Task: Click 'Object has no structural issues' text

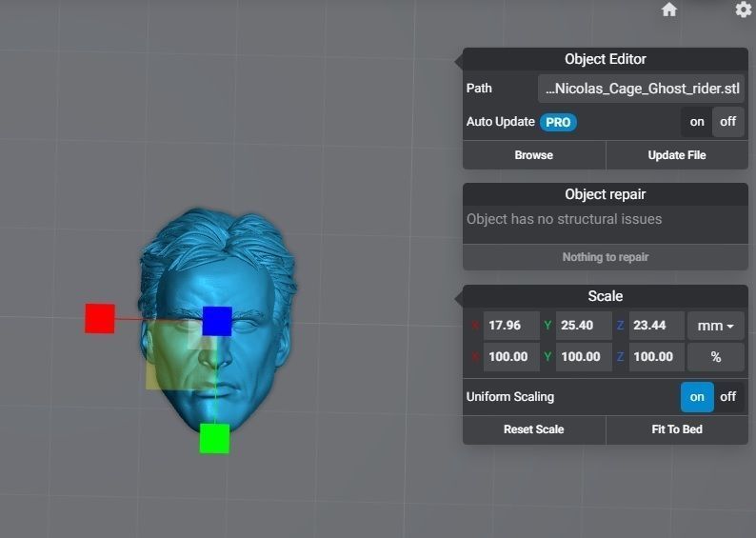Action: (x=564, y=219)
